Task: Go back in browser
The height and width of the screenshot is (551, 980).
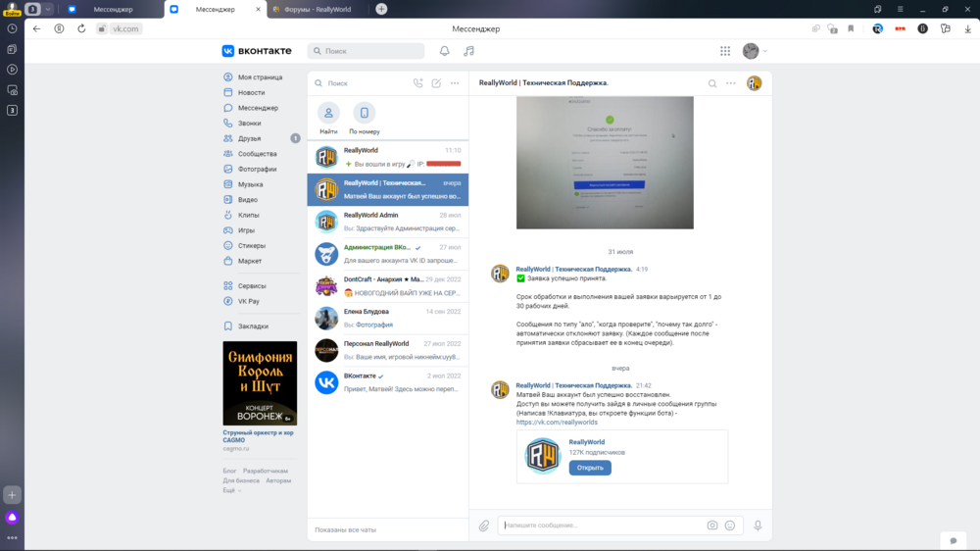Action: [x=37, y=28]
